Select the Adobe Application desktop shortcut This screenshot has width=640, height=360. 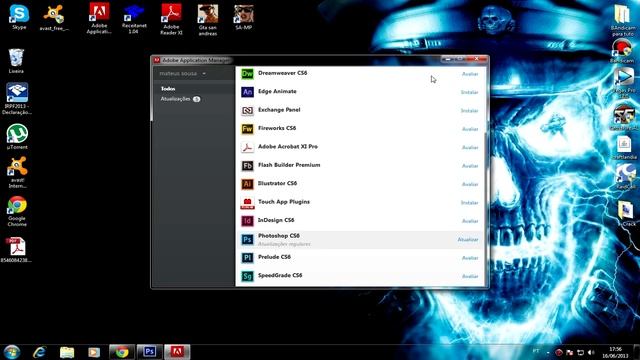pos(99,19)
